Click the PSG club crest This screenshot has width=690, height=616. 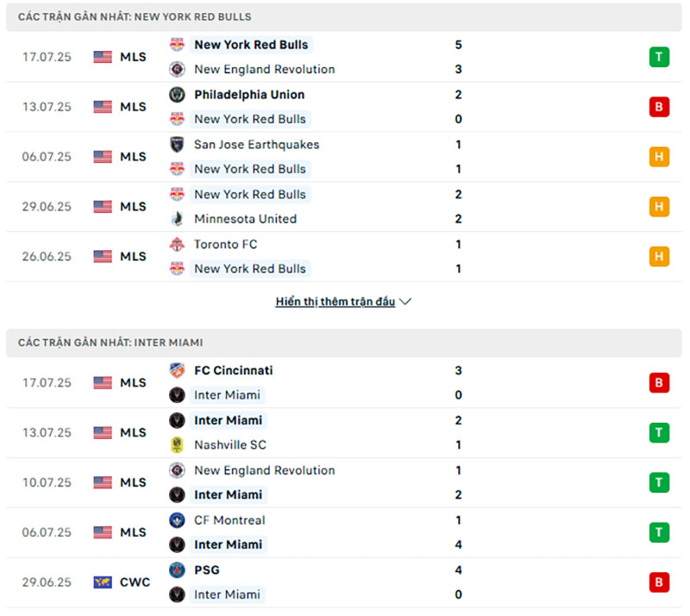177,570
